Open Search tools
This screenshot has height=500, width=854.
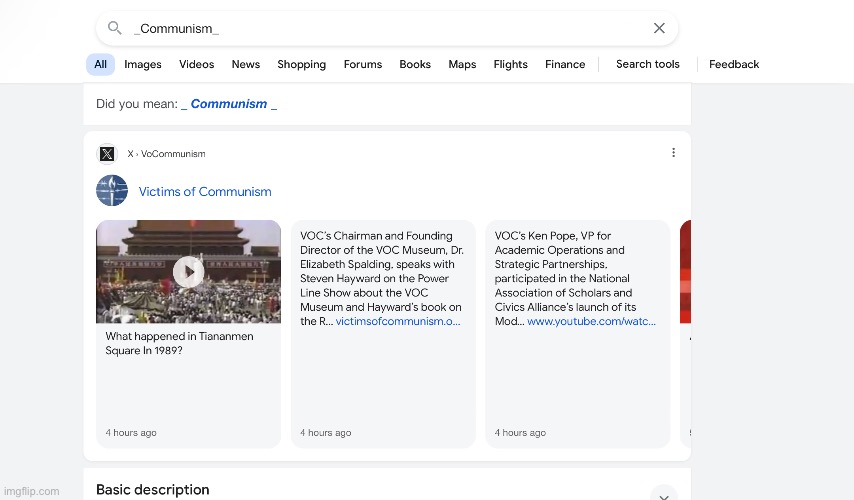[648, 64]
